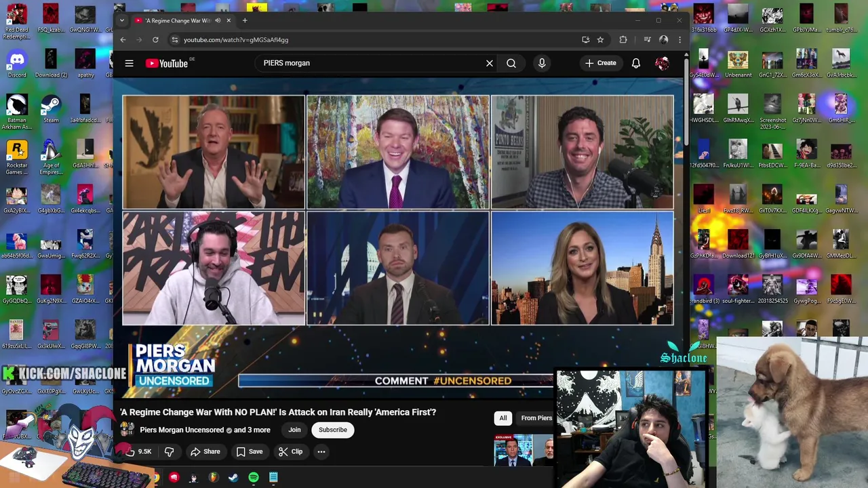Open the YouTube guide hamburger menu
Viewport: 868px width, 488px height.
[x=129, y=63]
